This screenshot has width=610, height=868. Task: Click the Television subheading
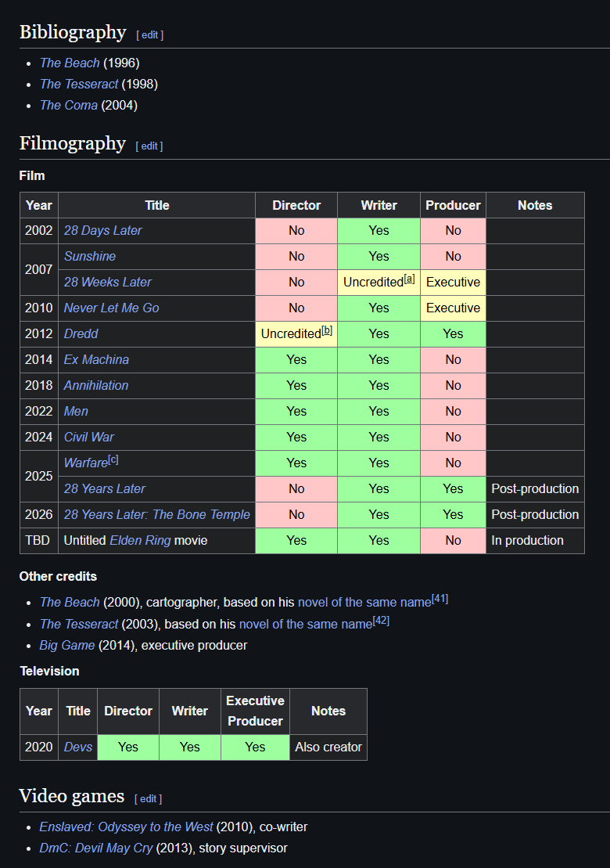pyautogui.click(x=50, y=671)
